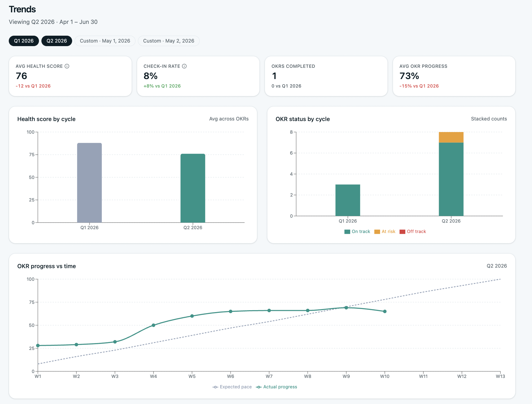This screenshot has height=404, width=532.
Task: Click the OKR status by cycle title
Action: tap(303, 119)
